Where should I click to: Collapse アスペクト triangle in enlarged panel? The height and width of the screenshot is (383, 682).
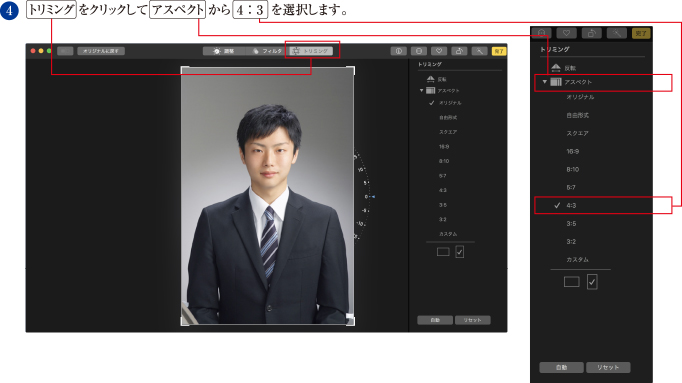(x=545, y=82)
